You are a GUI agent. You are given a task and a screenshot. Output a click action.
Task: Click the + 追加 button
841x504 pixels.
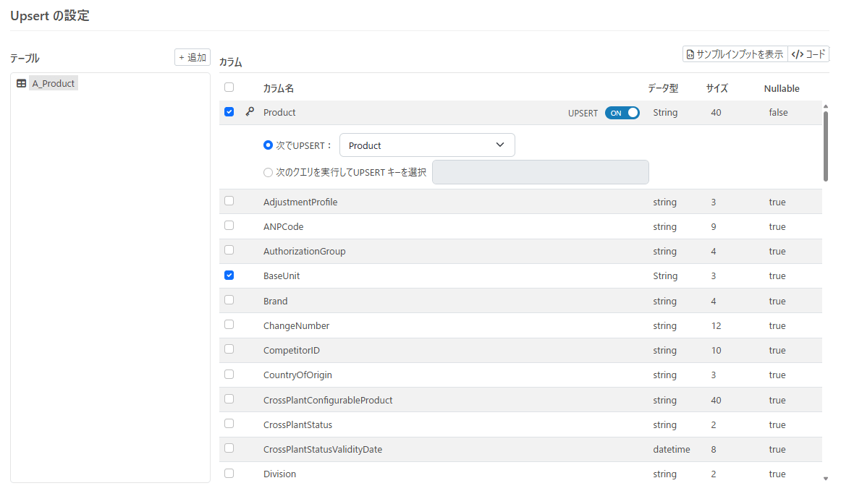click(192, 57)
